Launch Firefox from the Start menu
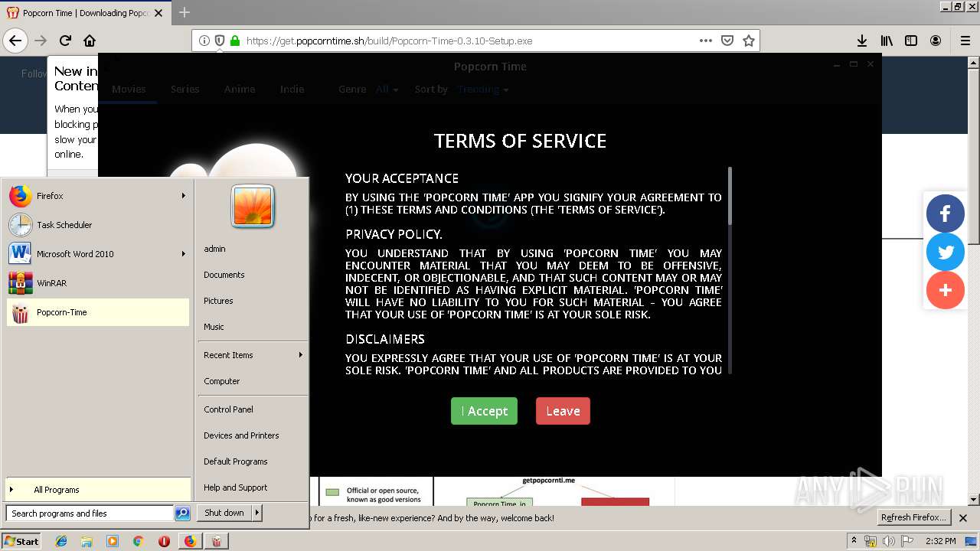980x551 pixels. pos(97,196)
